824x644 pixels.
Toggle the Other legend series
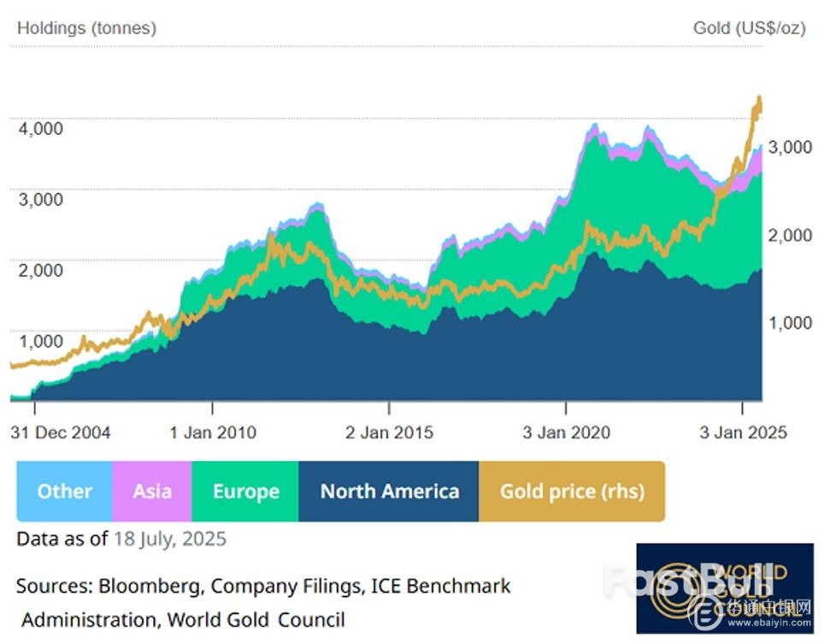64,491
